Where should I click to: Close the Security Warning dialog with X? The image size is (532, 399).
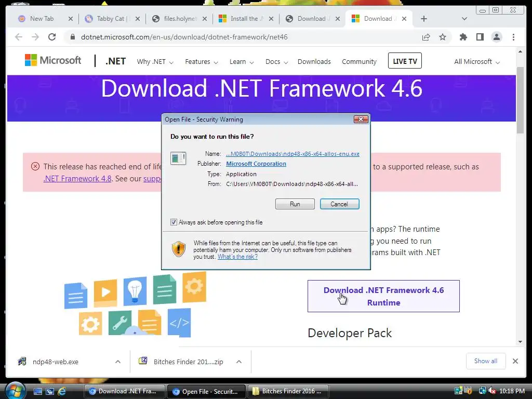click(x=361, y=119)
